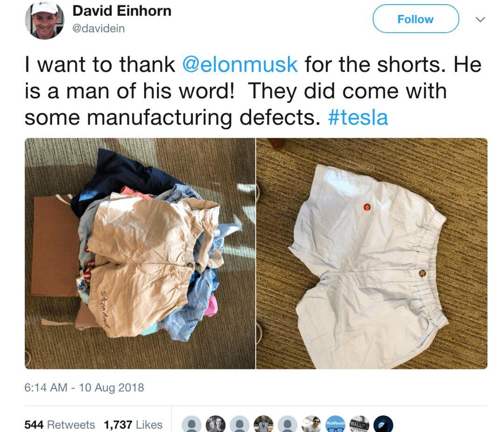Open the first default gray liker avatar
The width and height of the screenshot is (504, 432).
click(x=192, y=424)
